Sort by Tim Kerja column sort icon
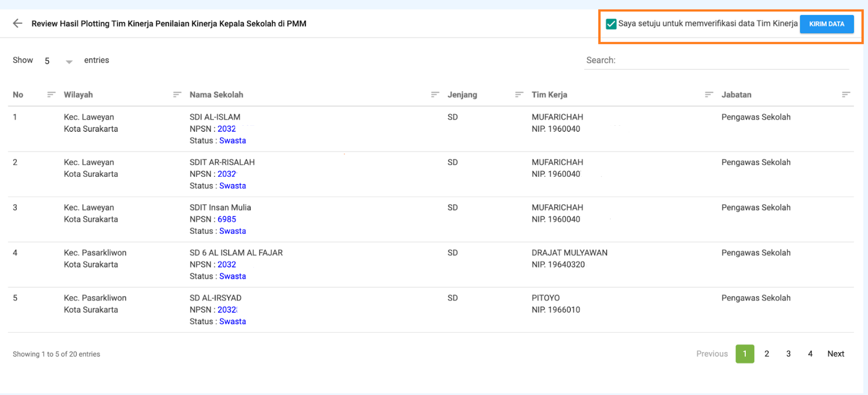 709,95
